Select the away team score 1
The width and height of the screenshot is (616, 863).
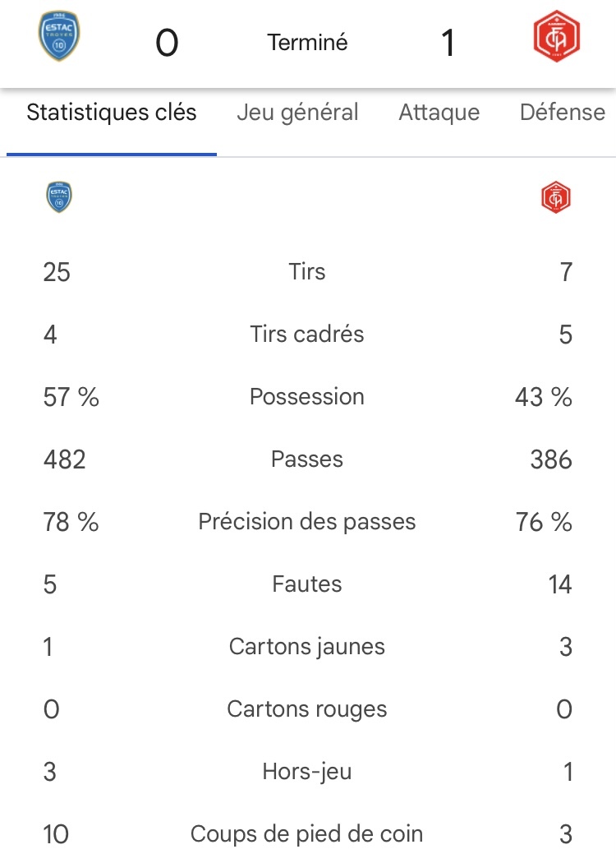pos(448,43)
